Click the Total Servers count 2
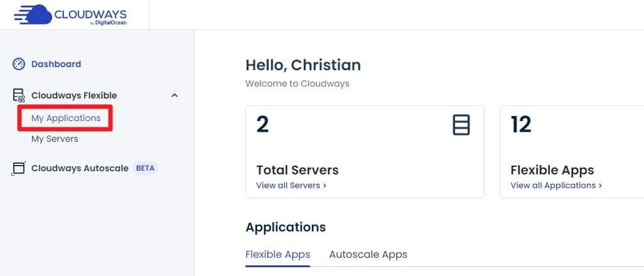 262,124
